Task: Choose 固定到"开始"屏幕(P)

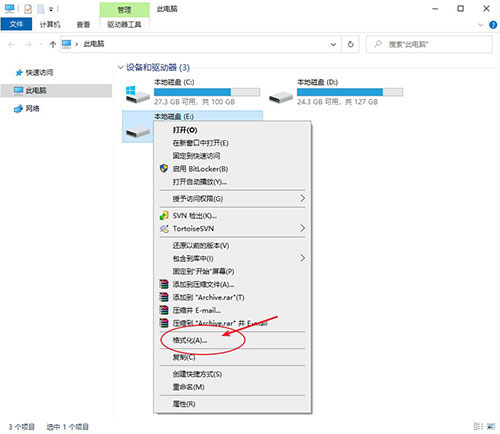Action: 233,271
